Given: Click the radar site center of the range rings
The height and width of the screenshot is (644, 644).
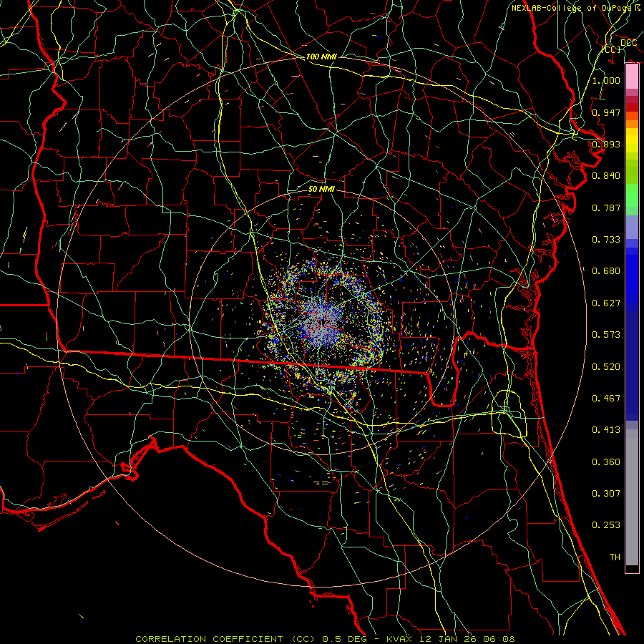Looking at the screenshot, I should (323, 322).
